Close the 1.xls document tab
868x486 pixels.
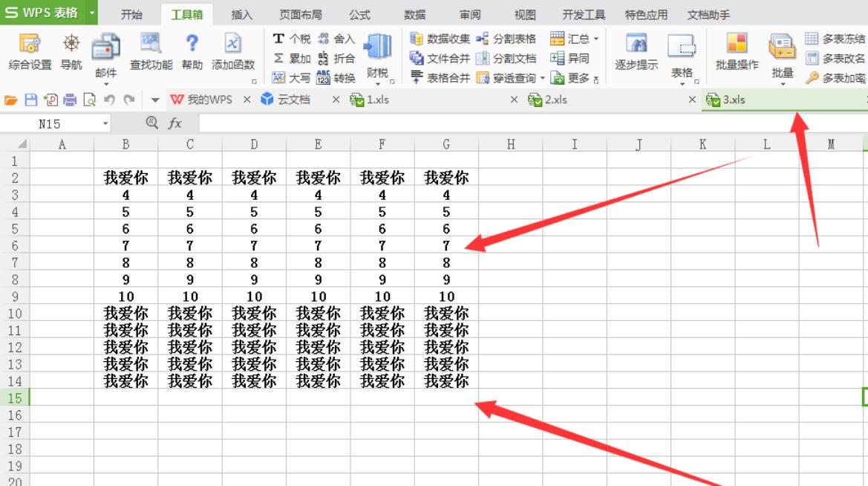[x=515, y=100]
